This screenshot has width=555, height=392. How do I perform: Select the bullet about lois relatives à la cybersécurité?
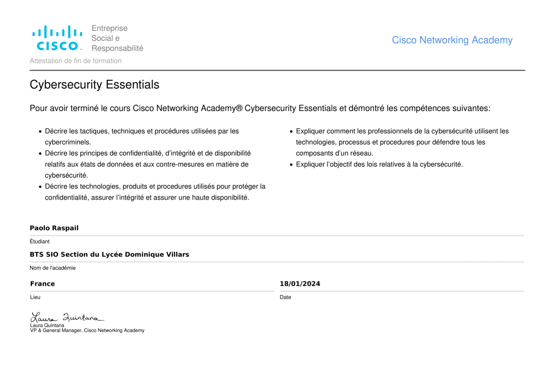[x=379, y=164]
